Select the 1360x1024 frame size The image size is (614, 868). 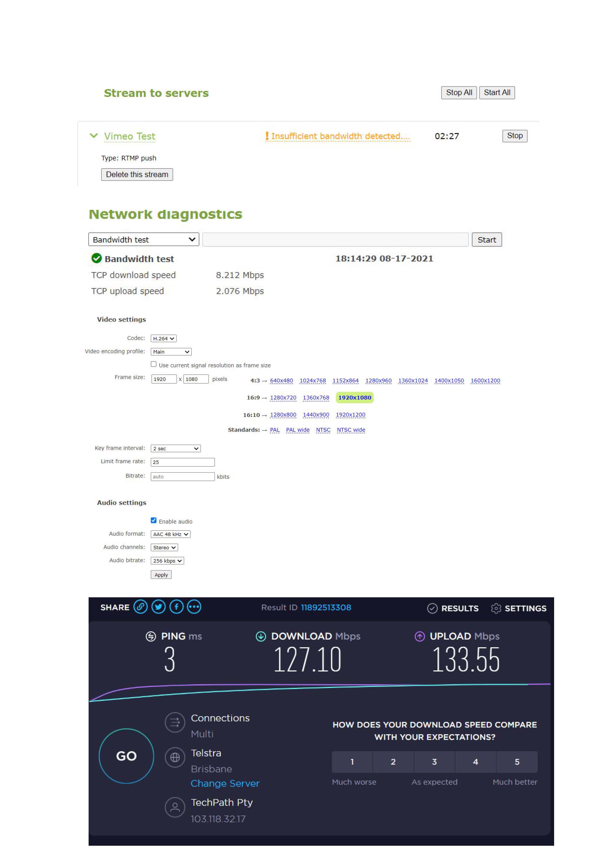(x=413, y=381)
